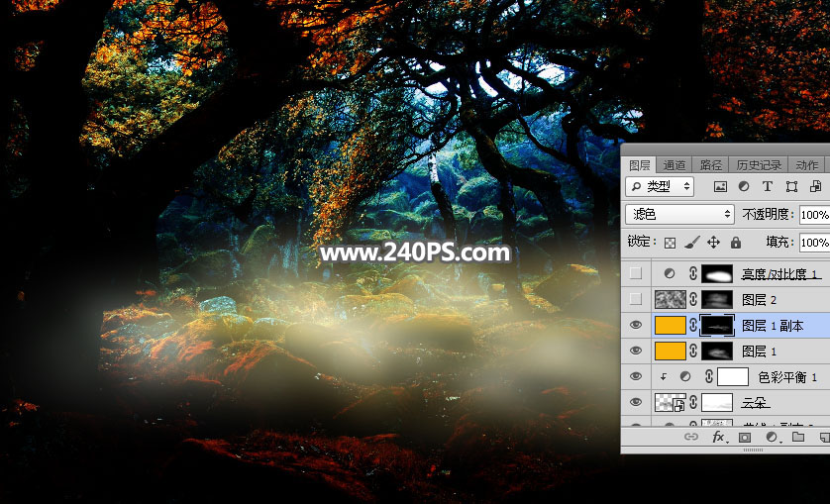
Task: Lock all padlock icon
Action: coord(736,243)
